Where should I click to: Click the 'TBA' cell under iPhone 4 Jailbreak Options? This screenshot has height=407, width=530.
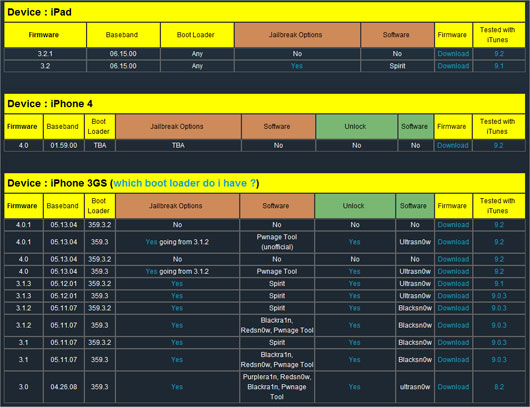[x=178, y=145]
